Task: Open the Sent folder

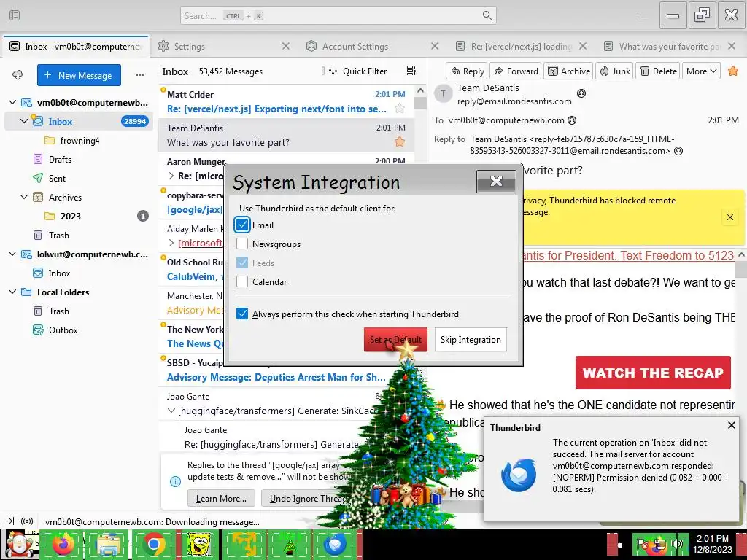Action: [57, 179]
